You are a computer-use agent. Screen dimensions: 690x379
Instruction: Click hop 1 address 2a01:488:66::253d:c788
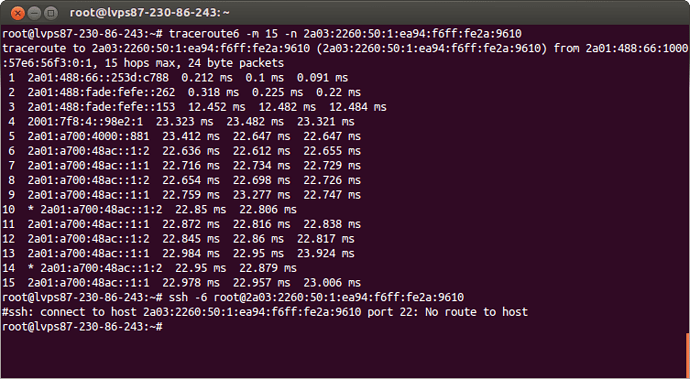coord(98,77)
